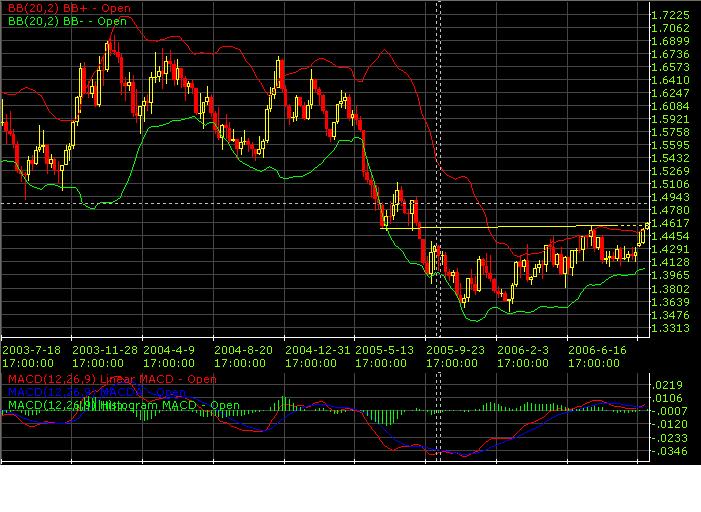
Task: Click the 2005-5-13 date label
Action: tap(384, 350)
